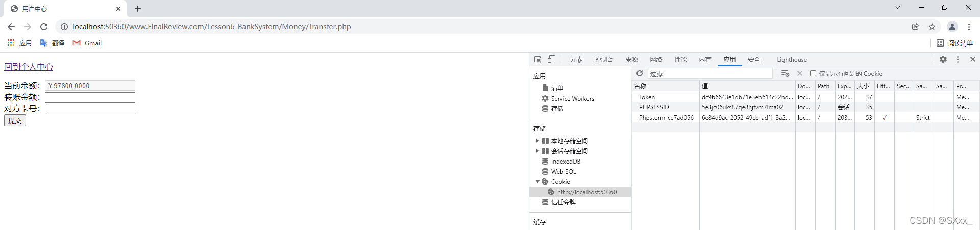Bookmark this page with the star icon
This screenshot has width=980, height=230.
(932, 27)
